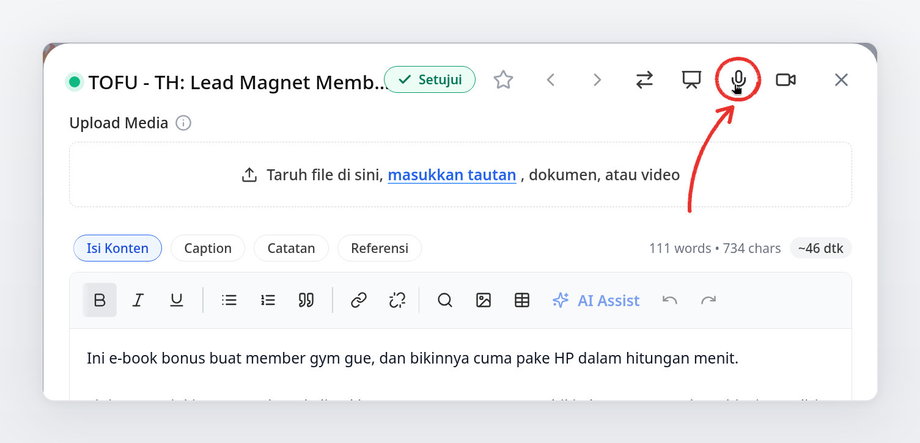Image resolution: width=920 pixels, height=443 pixels.
Task: Insert a bulleted list
Action: pyautogui.click(x=229, y=300)
